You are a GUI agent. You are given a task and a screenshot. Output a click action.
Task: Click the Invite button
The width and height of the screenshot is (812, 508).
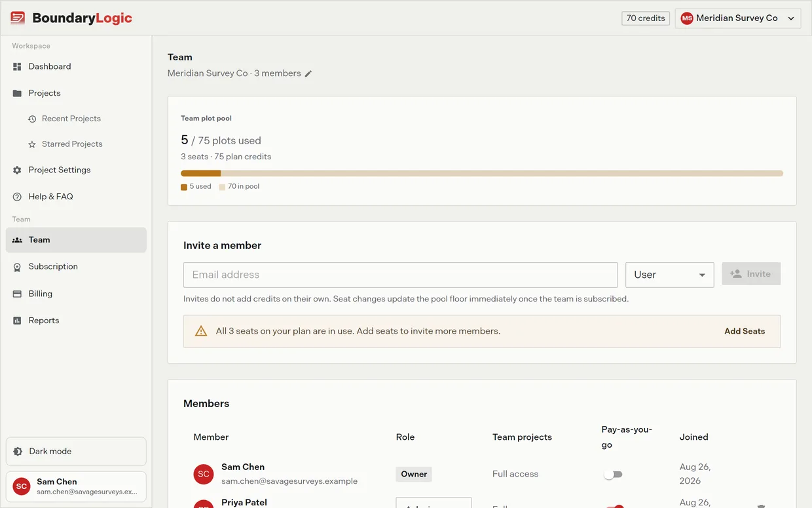(x=751, y=274)
